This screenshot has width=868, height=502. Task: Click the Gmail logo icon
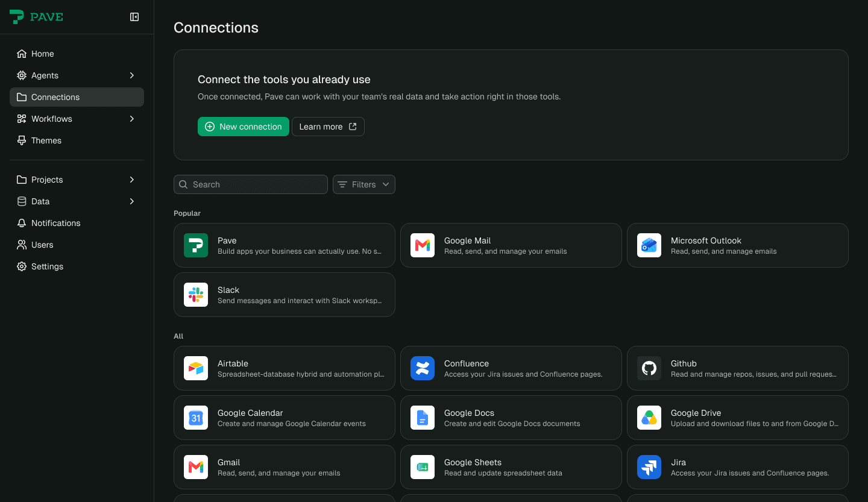[196, 467]
